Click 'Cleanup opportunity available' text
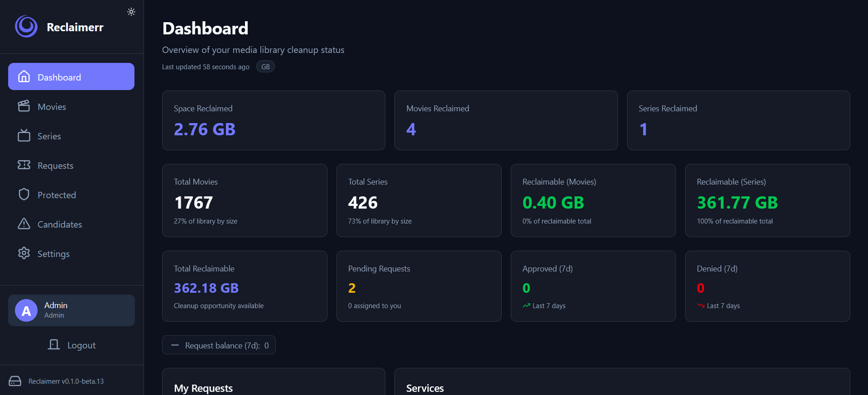 [219, 306]
